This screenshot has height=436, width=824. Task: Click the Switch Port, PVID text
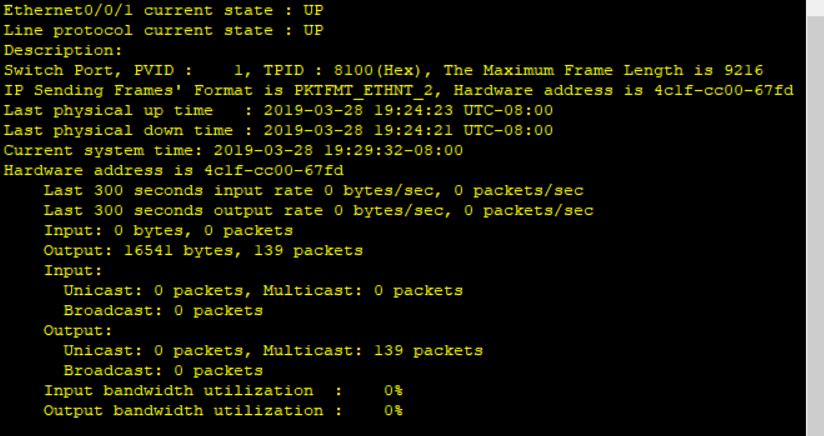pos(97,71)
